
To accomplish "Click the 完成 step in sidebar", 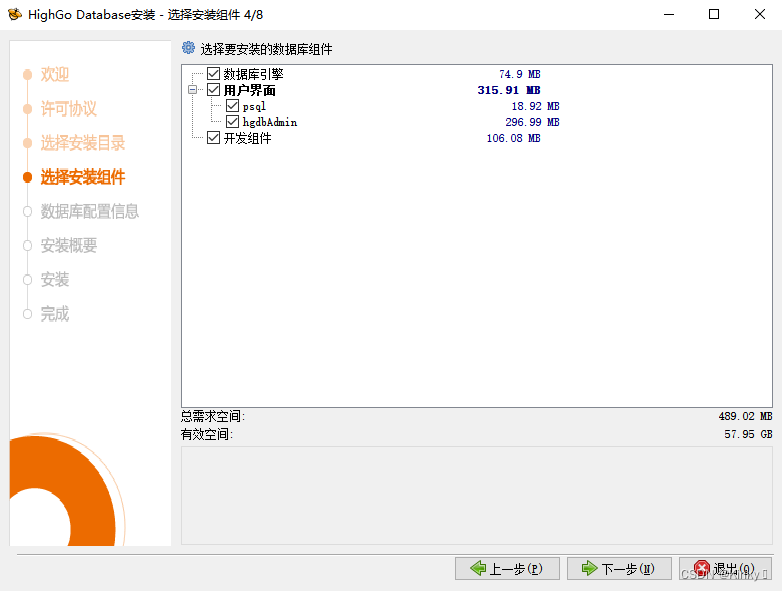I will pos(55,314).
